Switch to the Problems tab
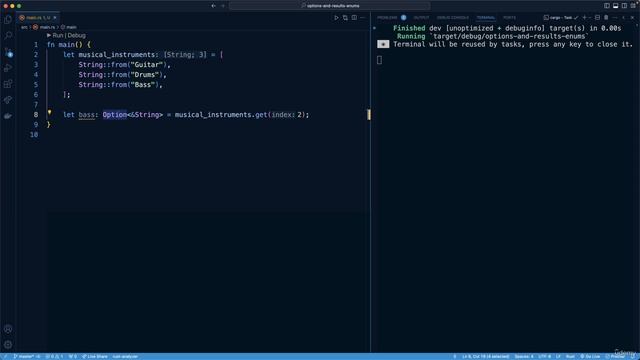The height and width of the screenshot is (360, 640). coord(391,18)
